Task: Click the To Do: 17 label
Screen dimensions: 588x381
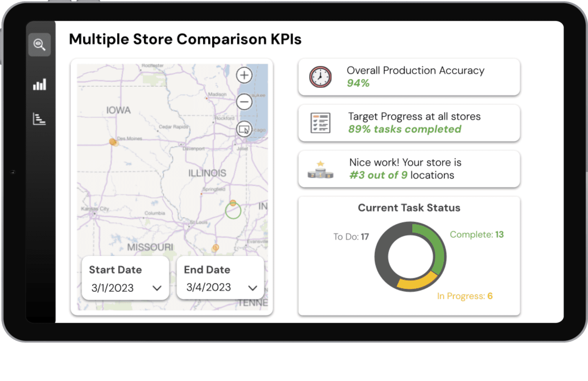Action: (x=351, y=237)
